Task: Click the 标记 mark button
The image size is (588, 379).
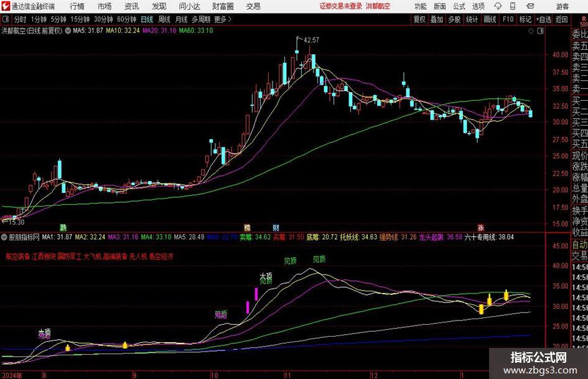Action: pos(525,19)
